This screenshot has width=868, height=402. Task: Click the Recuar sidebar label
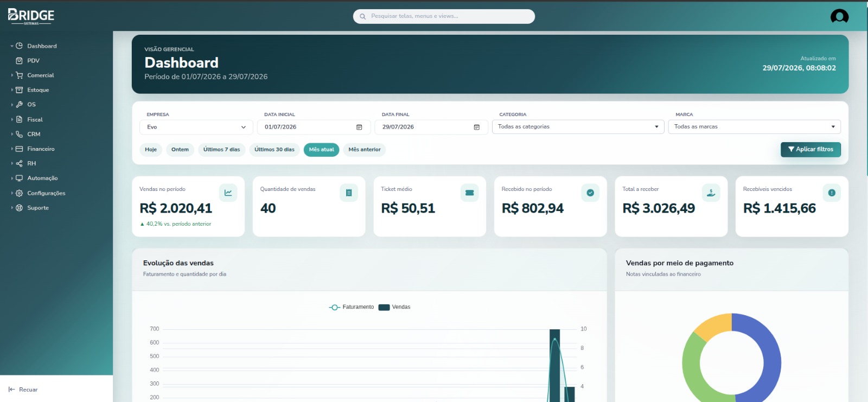pos(28,390)
